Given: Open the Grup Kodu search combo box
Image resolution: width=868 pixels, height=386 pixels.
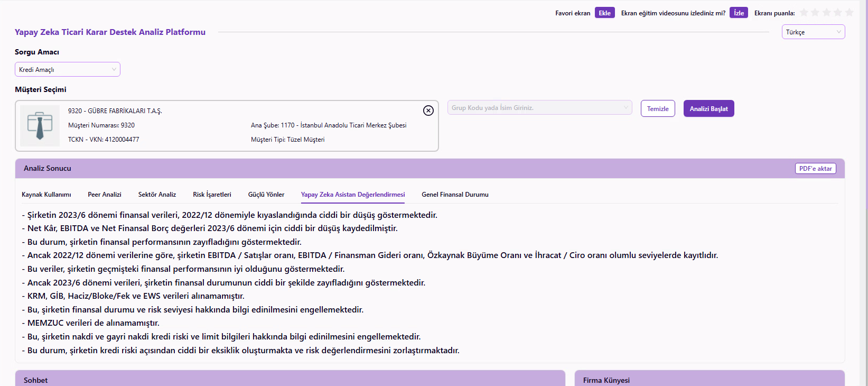Looking at the screenshot, I should (x=539, y=108).
